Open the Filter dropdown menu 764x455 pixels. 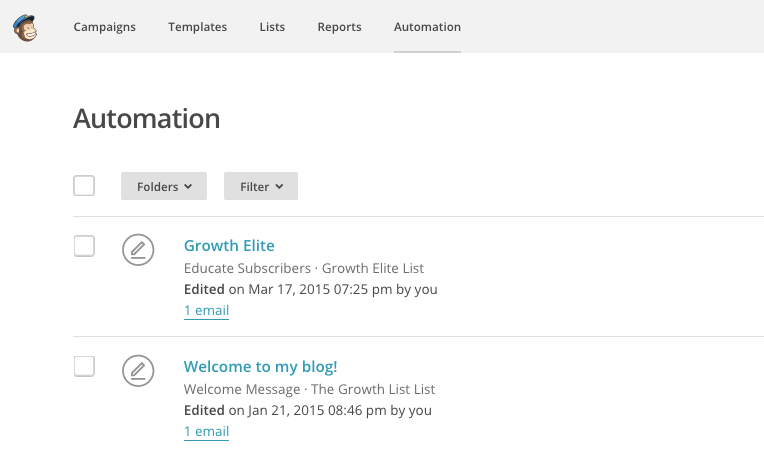[261, 186]
